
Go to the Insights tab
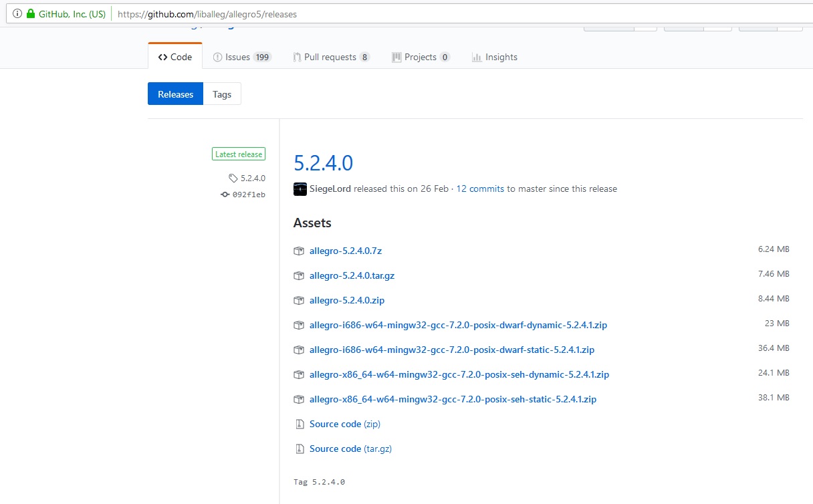(495, 57)
